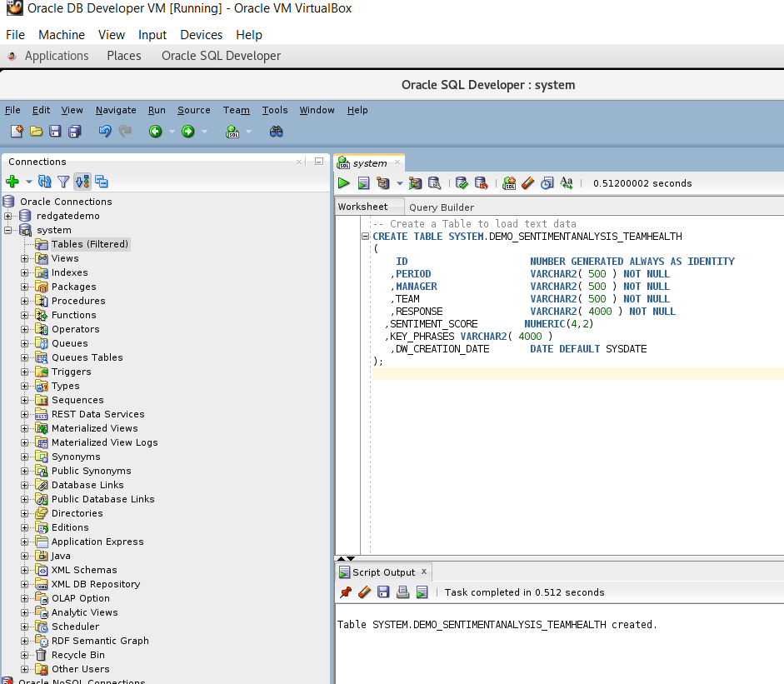The image size is (784, 684).
Task: Select the Application Express tree item
Action: pos(97,542)
